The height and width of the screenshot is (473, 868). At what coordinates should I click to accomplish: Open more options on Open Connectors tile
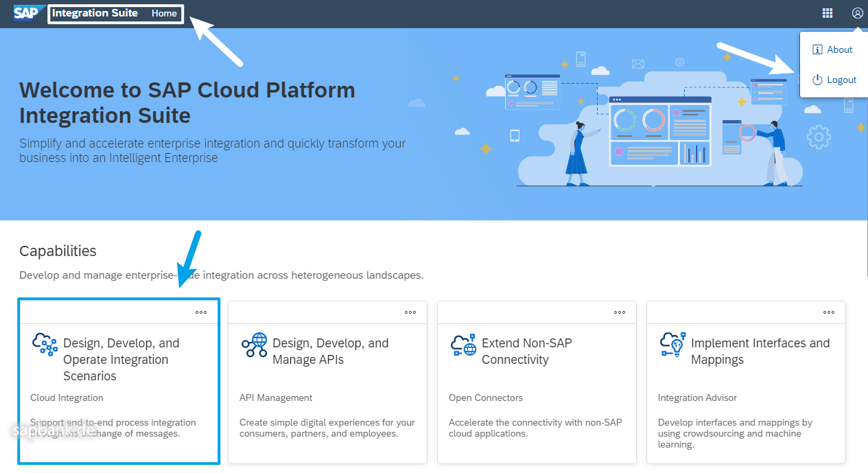point(620,312)
